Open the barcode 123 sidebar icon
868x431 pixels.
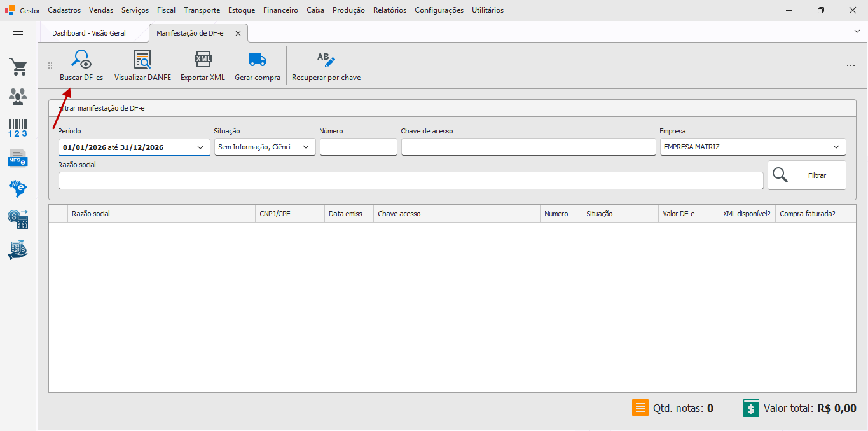point(18,127)
